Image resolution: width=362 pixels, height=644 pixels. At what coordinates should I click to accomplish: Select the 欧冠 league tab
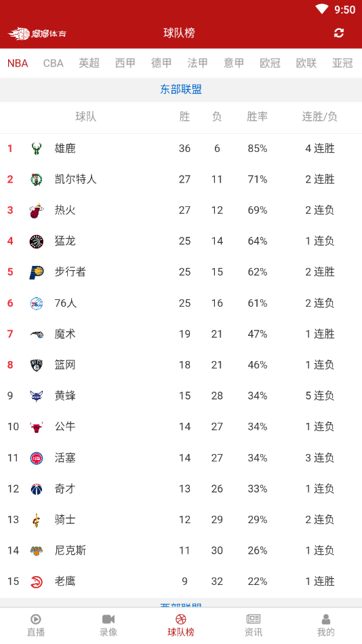(270, 63)
